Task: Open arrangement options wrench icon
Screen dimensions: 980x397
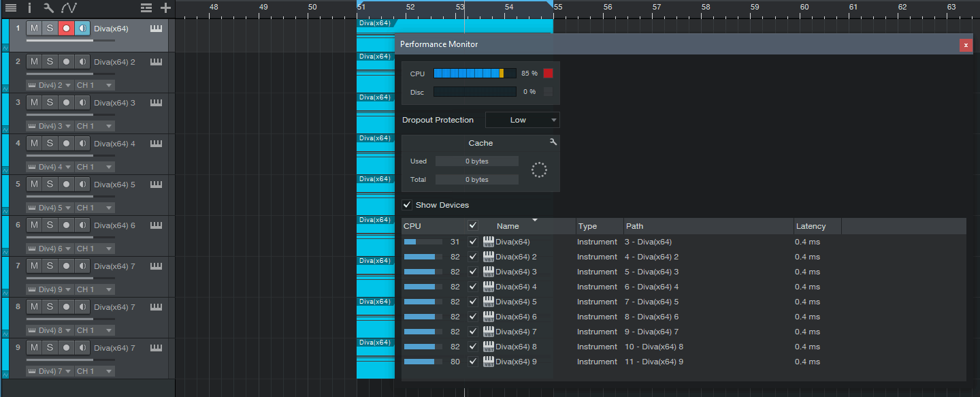Action: tap(48, 8)
